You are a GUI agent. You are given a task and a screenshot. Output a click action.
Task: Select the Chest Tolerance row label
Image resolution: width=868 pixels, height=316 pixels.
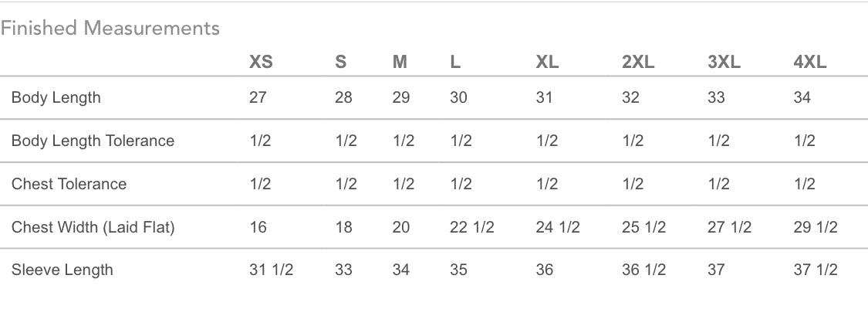pos(69,184)
